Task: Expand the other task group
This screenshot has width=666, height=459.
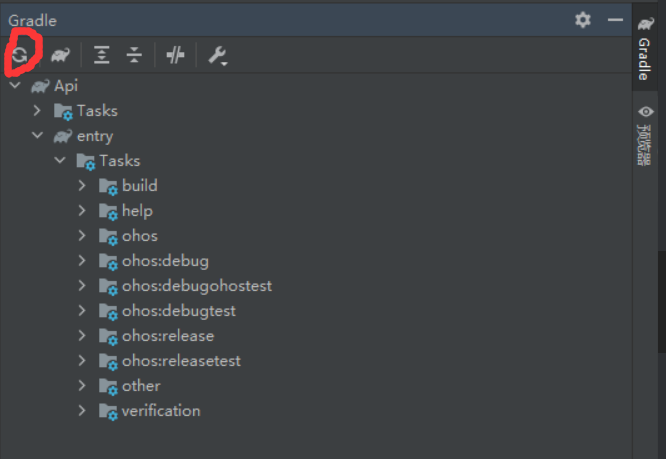Action: [84, 386]
